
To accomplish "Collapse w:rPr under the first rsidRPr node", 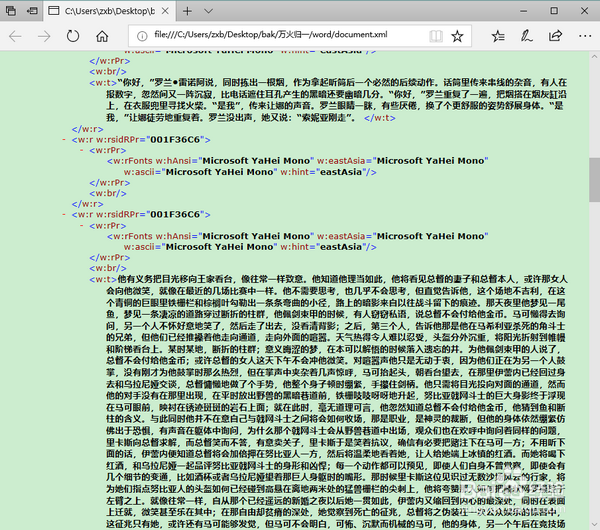I will 82,150.
